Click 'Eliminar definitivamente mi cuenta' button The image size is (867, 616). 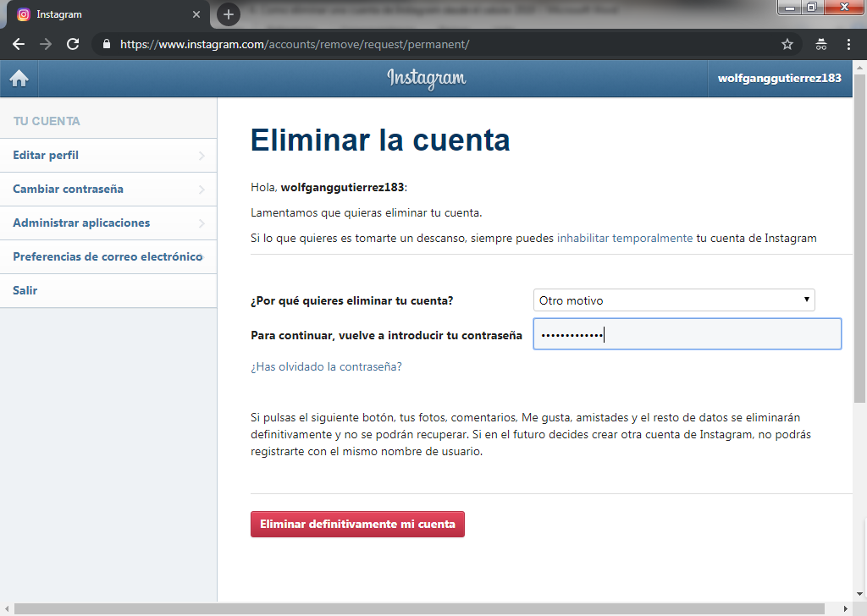click(x=358, y=525)
